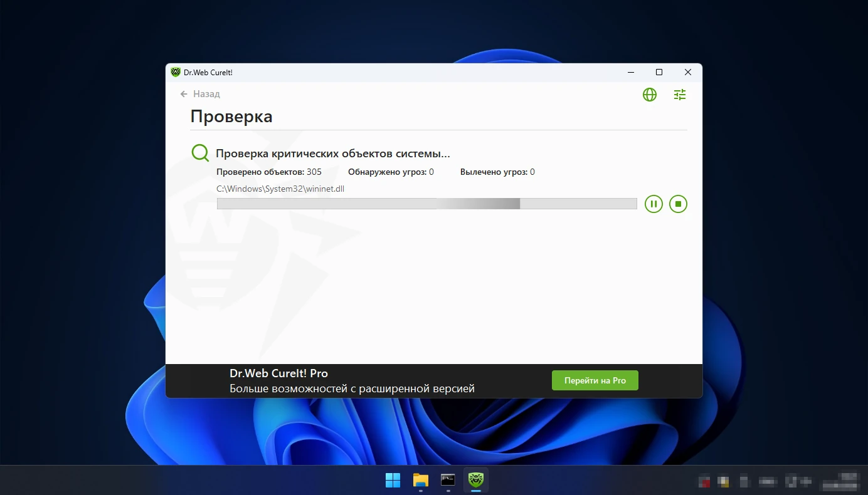Open Windows Start menu
Screen dimensions: 868x495
click(393, 481)
